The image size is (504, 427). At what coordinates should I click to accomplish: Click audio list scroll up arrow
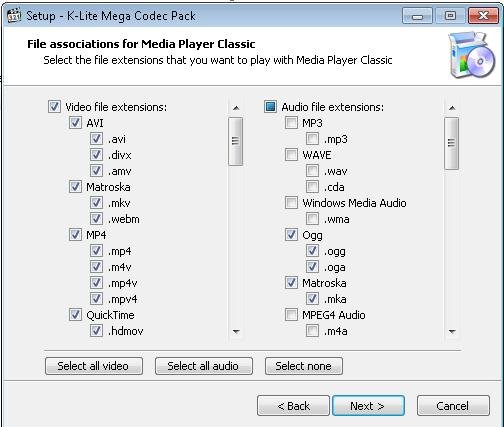(452, 108)
